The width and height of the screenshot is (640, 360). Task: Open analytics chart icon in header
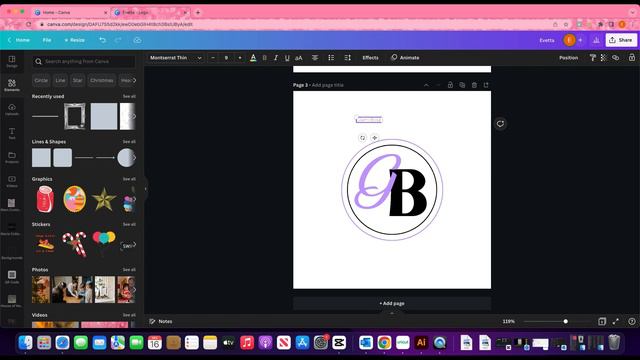(596, 40)
